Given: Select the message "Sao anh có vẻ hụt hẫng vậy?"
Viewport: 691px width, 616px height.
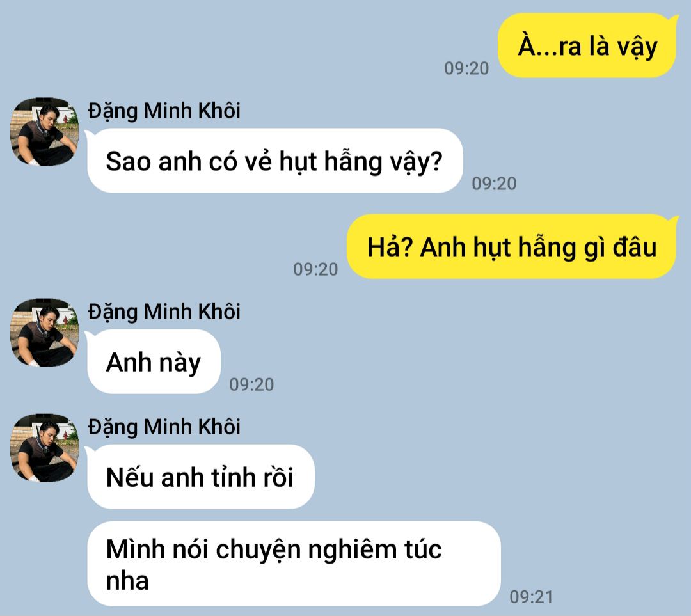Looking at the screenshot, I should click(274, 161).
